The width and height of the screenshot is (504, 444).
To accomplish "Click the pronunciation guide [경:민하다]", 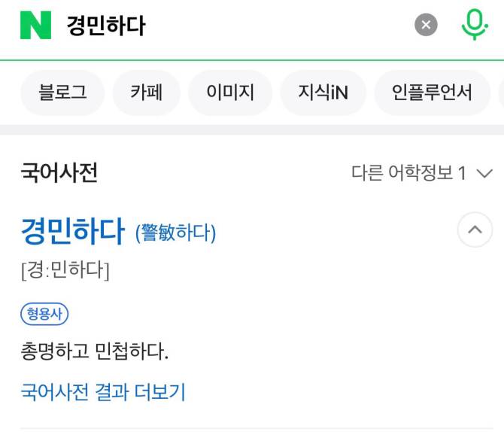I will pyautogui.click(x=65, y=270).
